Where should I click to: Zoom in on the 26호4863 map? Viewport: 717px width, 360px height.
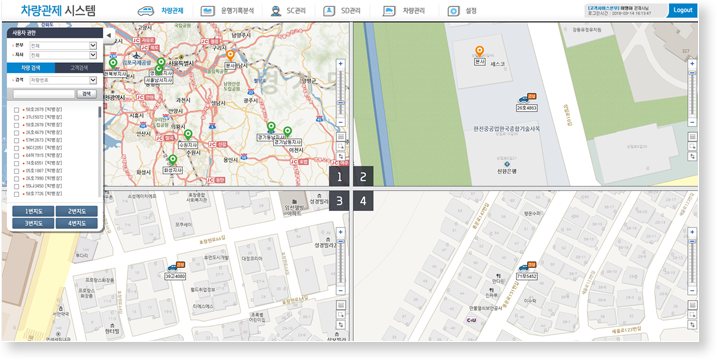point(692,64)
